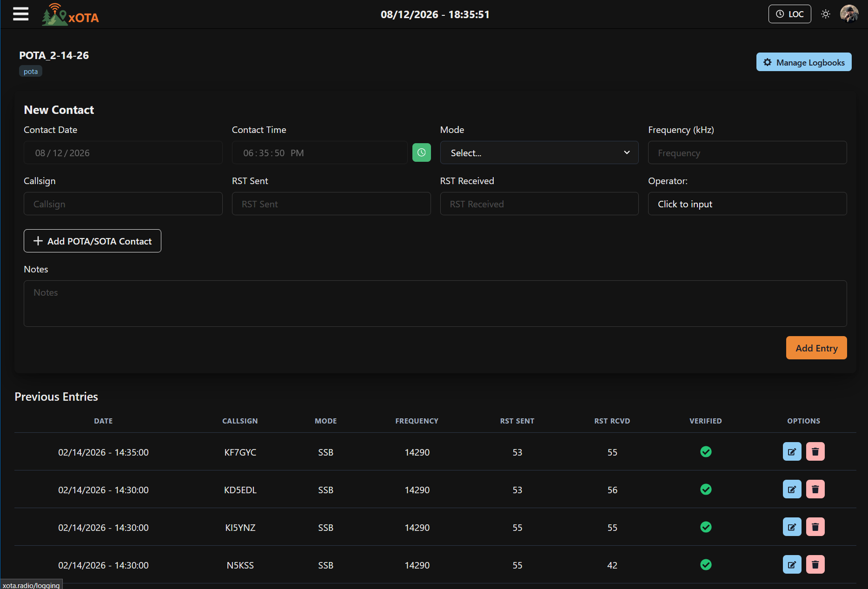The image size is (868, 589).
Task: Click callsign KI5YNZ in the table
Action: click(x=240, y=528)
